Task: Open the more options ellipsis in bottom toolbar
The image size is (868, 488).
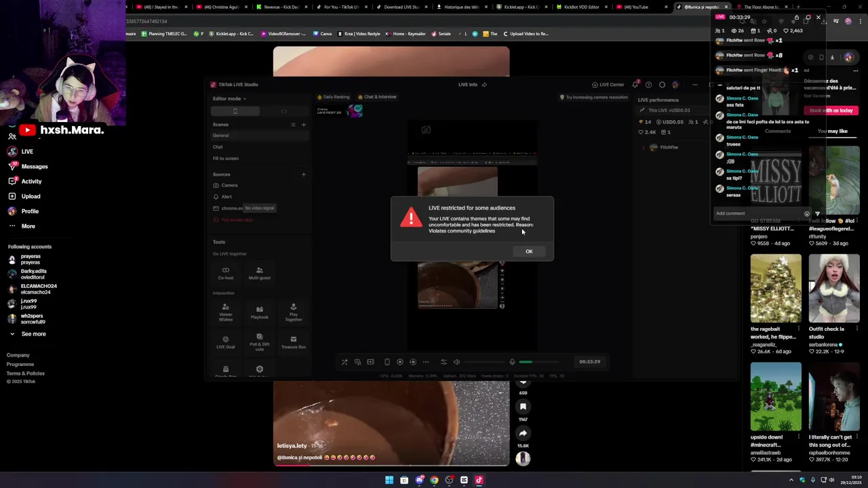Action: [x=426, y=362]
